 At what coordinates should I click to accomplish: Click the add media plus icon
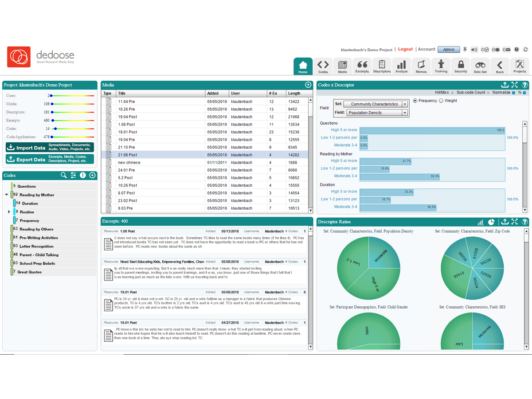[308, 85]
